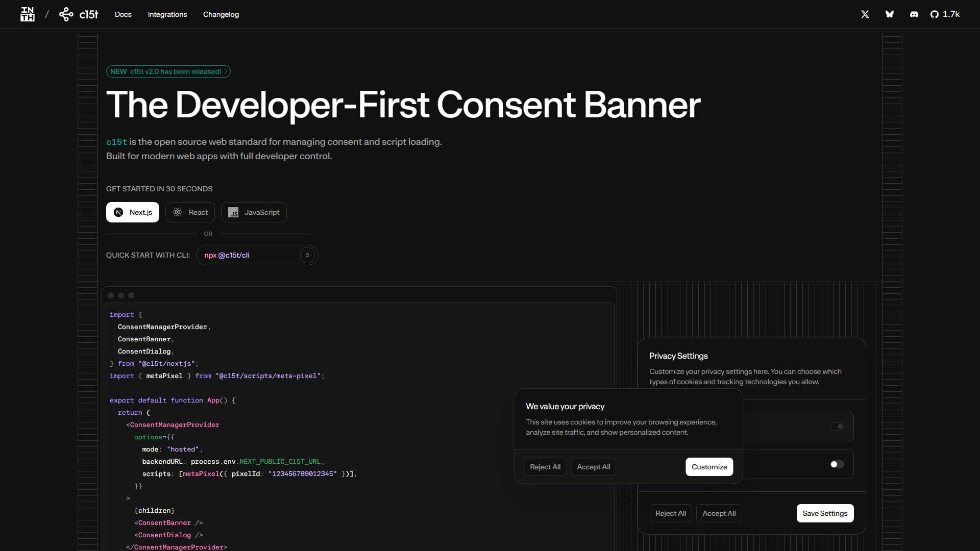The width and height of the screenshot is (980, 551).
Task: Click the "The Developer-First Consent Banner" headline
Action: pyautogui.click(x=403, y=105)
